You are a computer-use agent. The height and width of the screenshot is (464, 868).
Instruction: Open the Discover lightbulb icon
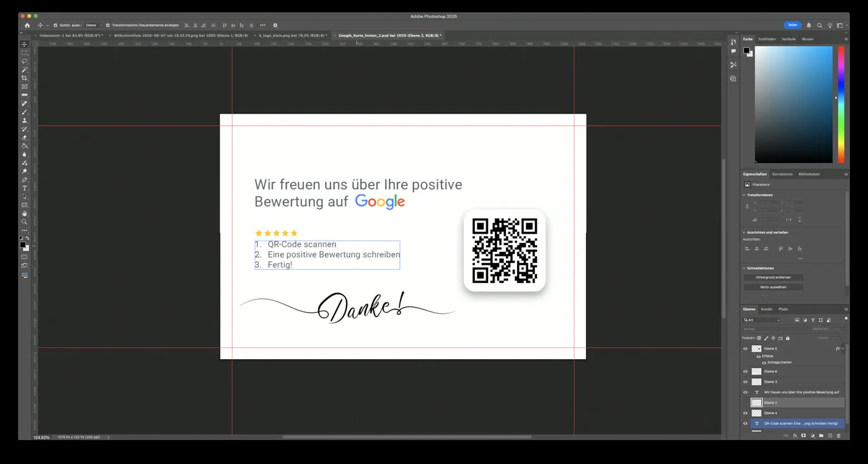830,25
